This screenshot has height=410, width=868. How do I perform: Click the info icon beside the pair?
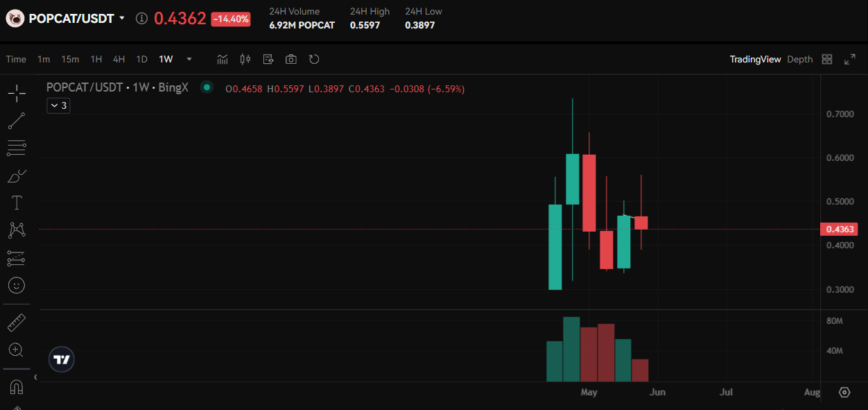[x=141, y=19]
